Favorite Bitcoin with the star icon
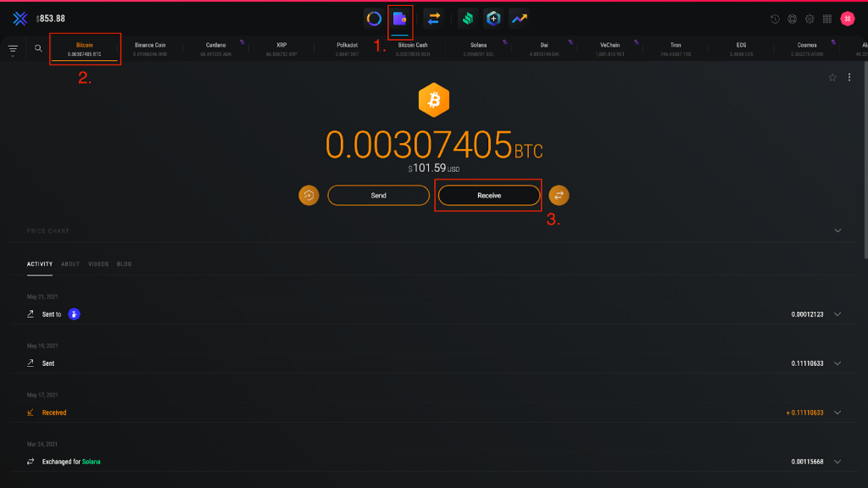This screenshot has width=868, height=488. pos(832,77)
